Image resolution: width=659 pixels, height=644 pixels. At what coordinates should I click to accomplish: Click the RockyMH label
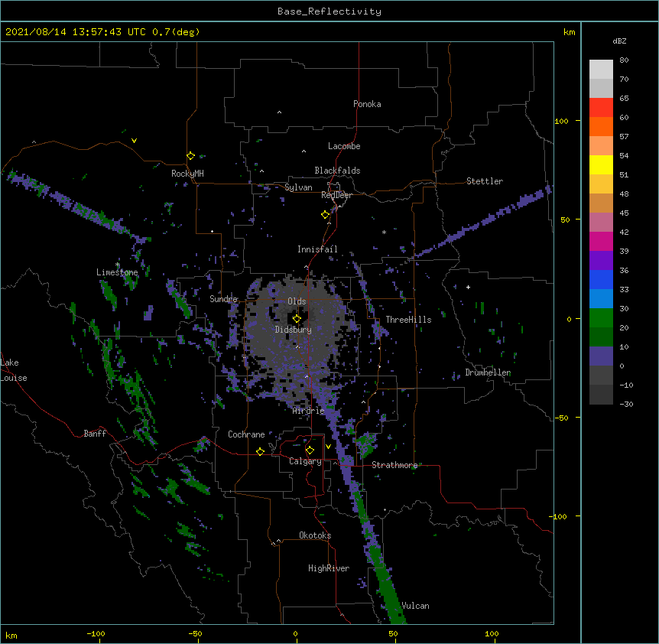point(187,174)
